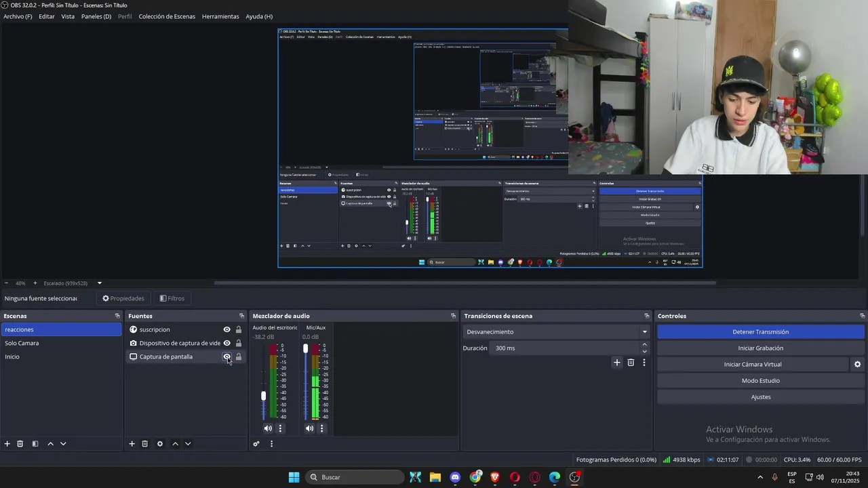868x488 pixels.
Task: Zoom out preview with minus icon
Action: point(6,283)
